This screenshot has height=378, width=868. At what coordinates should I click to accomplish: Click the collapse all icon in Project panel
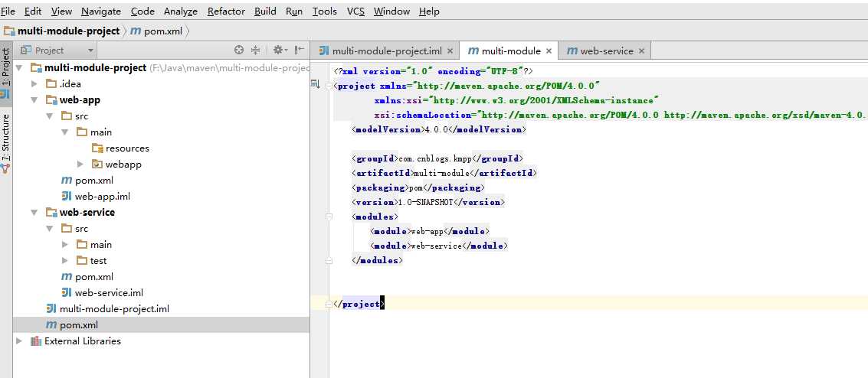coord(255,51)
